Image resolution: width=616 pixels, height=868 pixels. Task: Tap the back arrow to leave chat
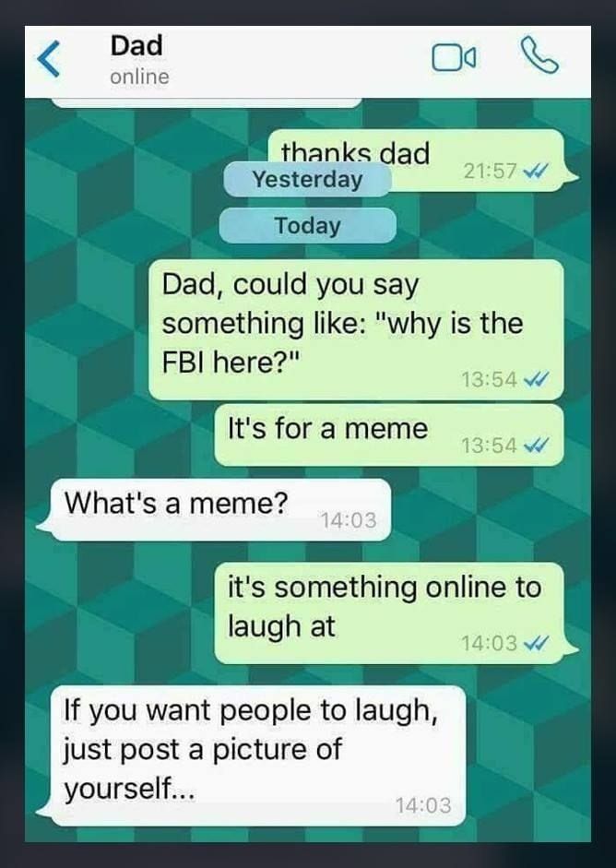pos(49,59)
